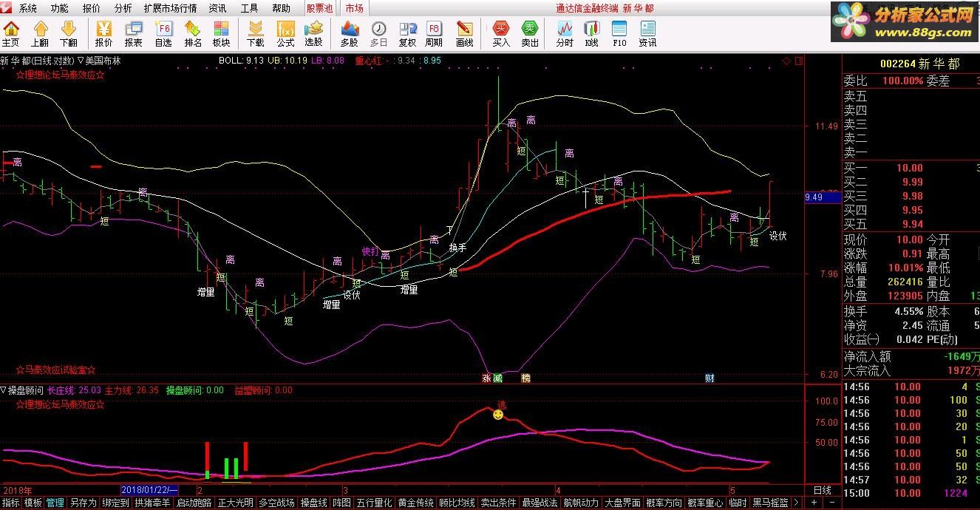Screen dimensions: 980x510
Task: Apply the 启动跑路 indicator template
Action: (194, 503)
